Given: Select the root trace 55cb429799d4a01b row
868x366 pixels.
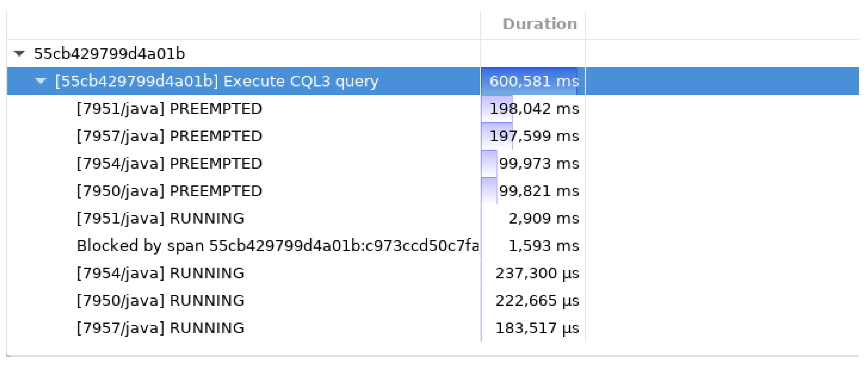Looking at the screenshot, I should (109, 54).
